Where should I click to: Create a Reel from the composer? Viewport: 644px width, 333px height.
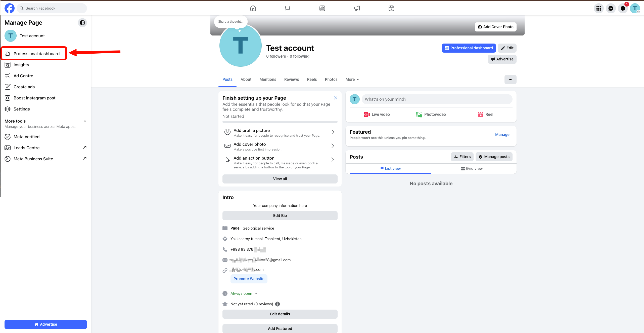tap(485, 115)
